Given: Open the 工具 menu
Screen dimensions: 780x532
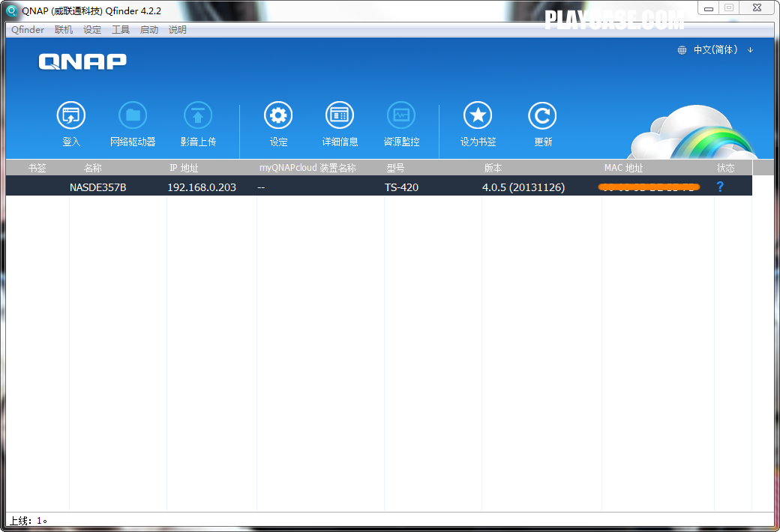Looking at the screenshot, I should pyautogui.click(x=121, y=30).
